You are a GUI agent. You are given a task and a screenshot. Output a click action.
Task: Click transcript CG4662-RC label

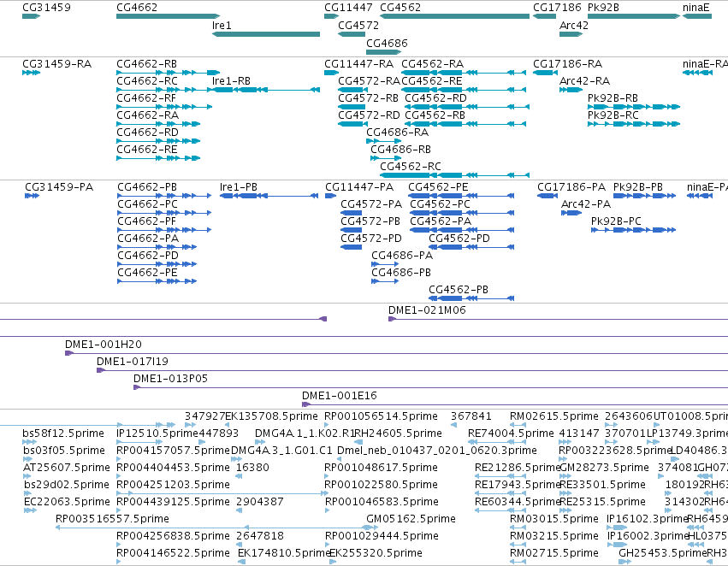147,81
